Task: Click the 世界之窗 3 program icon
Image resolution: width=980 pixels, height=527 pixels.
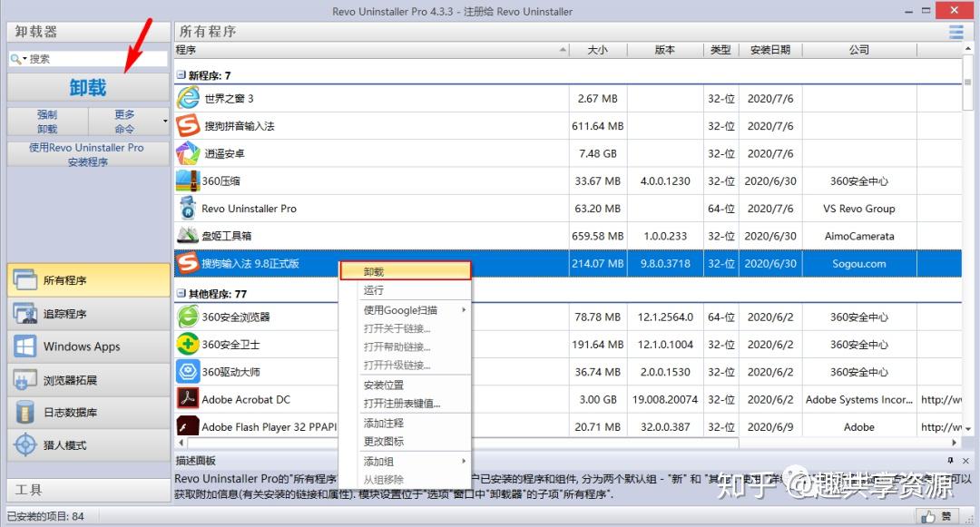Action: (x=188, y=98)
